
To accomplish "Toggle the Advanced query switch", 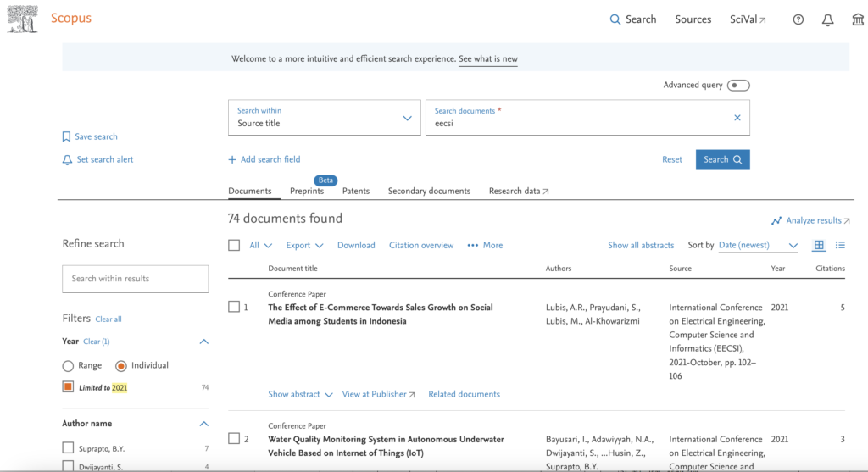I will click(738, 85).
